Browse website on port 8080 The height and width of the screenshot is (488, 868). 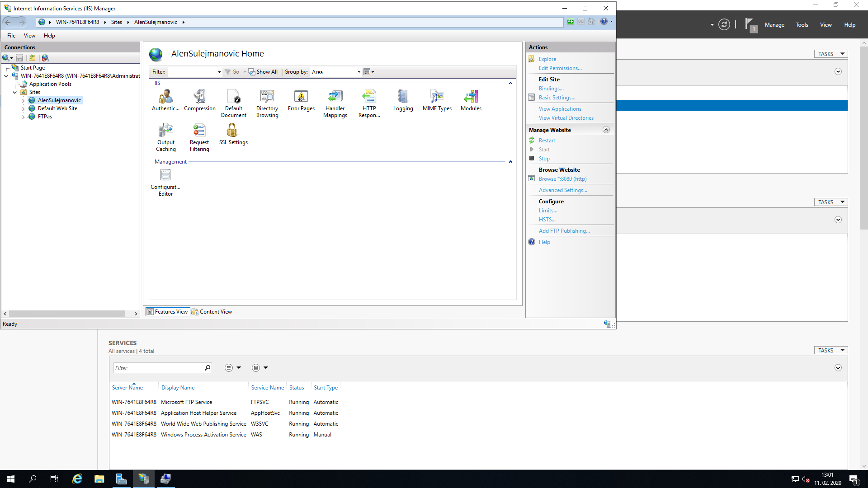coord(562,179)
